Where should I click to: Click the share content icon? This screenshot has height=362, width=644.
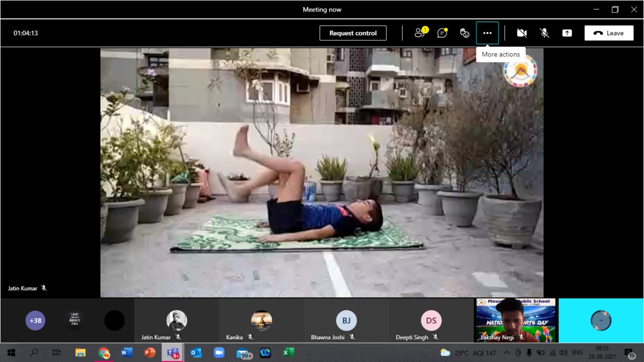click(x=567, y=33)
